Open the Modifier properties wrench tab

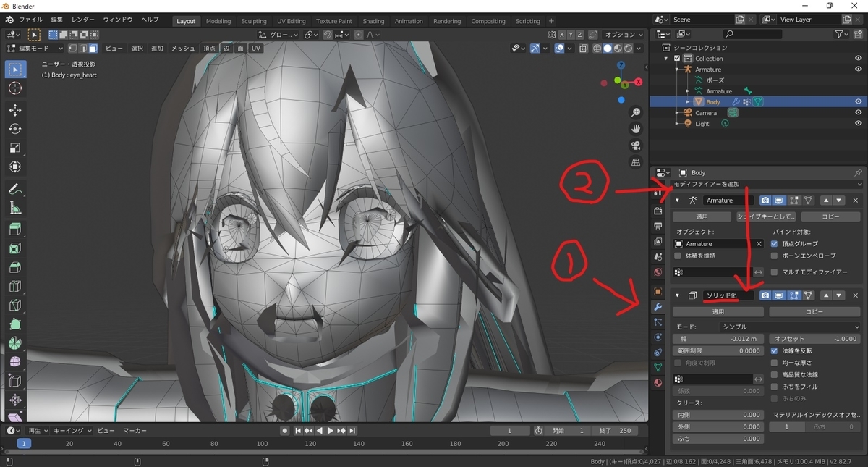658,306
